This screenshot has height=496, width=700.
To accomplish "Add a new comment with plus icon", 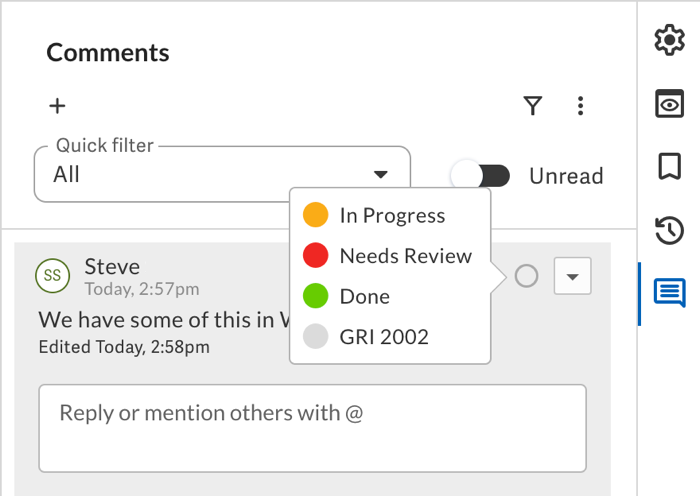I will 57,106.
